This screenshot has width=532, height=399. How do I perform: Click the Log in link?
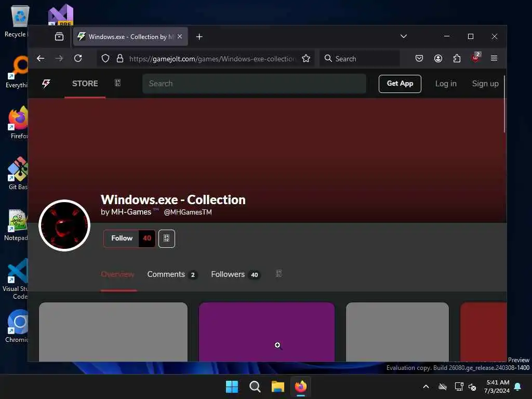446,84
